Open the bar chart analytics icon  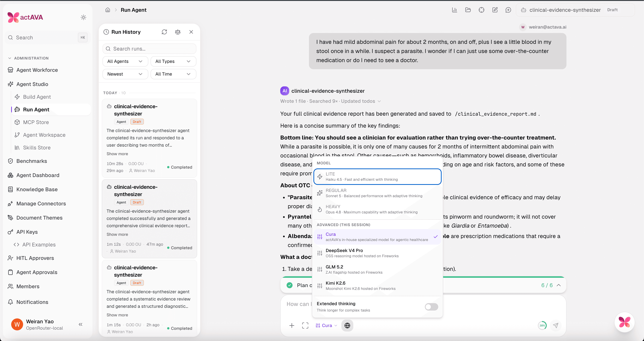click(x=454, y=10)
